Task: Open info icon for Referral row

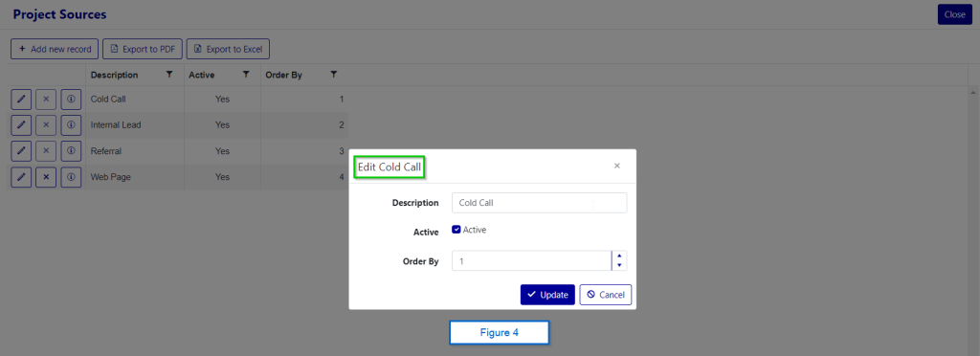Action: coord(71,151)
